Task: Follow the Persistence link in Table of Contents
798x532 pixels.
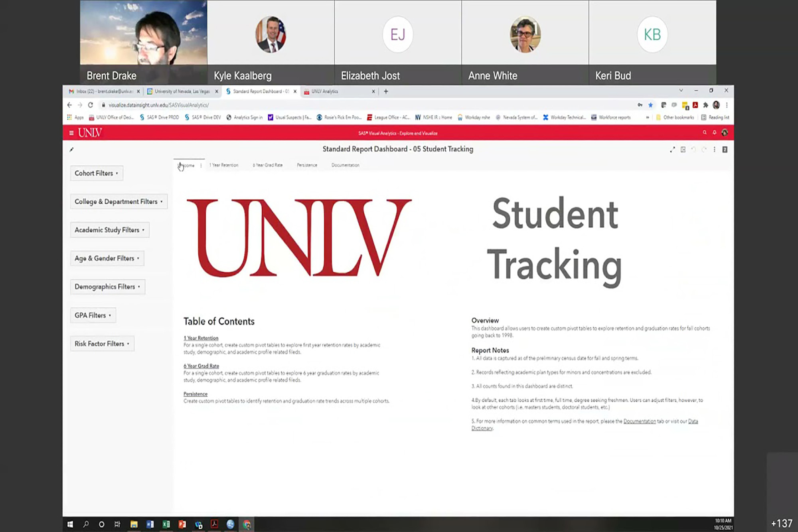Action: point(196,394)
